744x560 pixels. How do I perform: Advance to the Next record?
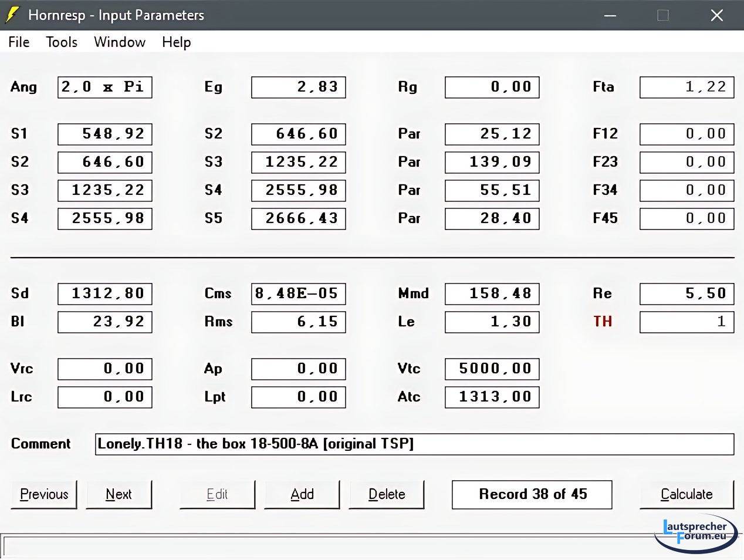(x=119, y=494)
